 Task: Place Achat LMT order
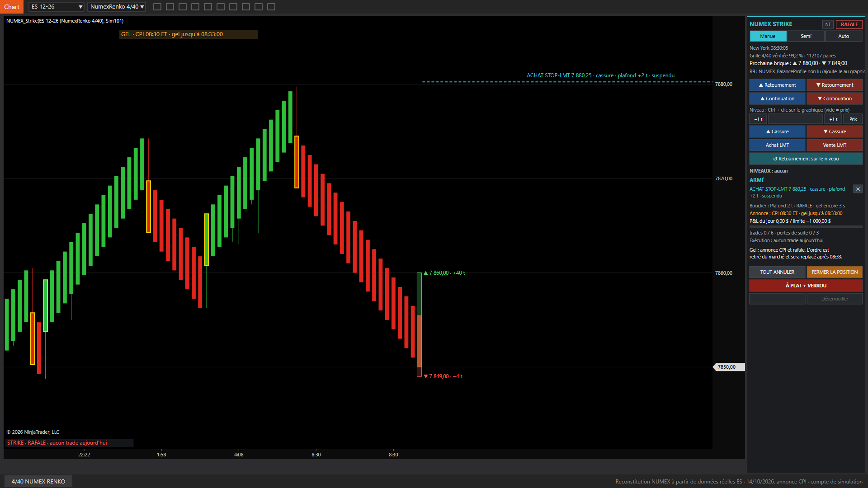click(x=777, y=145)
